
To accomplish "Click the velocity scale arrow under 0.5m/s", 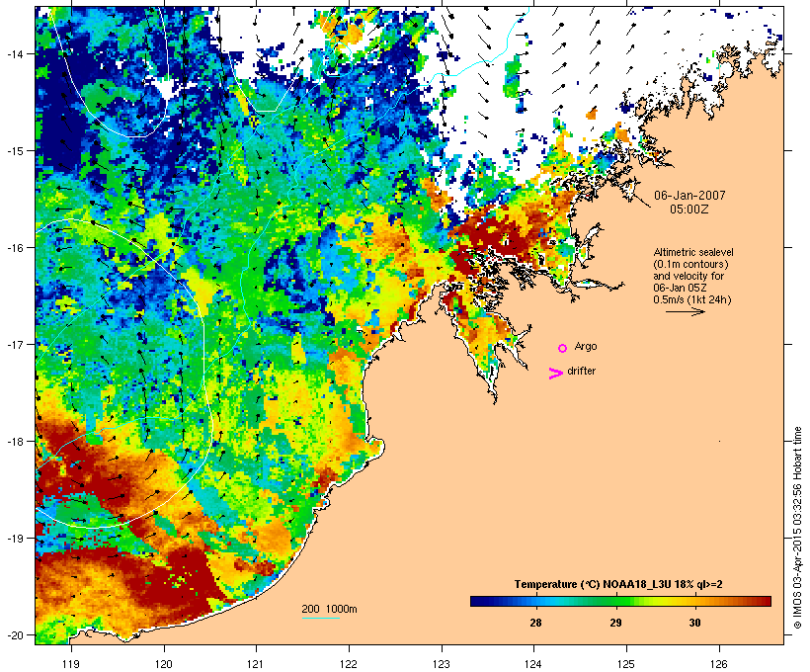I will pos(686,311).
